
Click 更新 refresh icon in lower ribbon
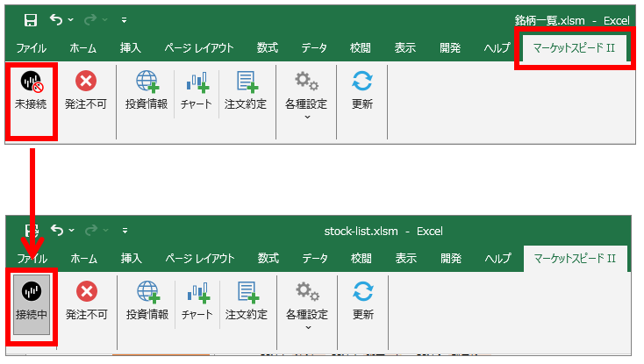363,302
